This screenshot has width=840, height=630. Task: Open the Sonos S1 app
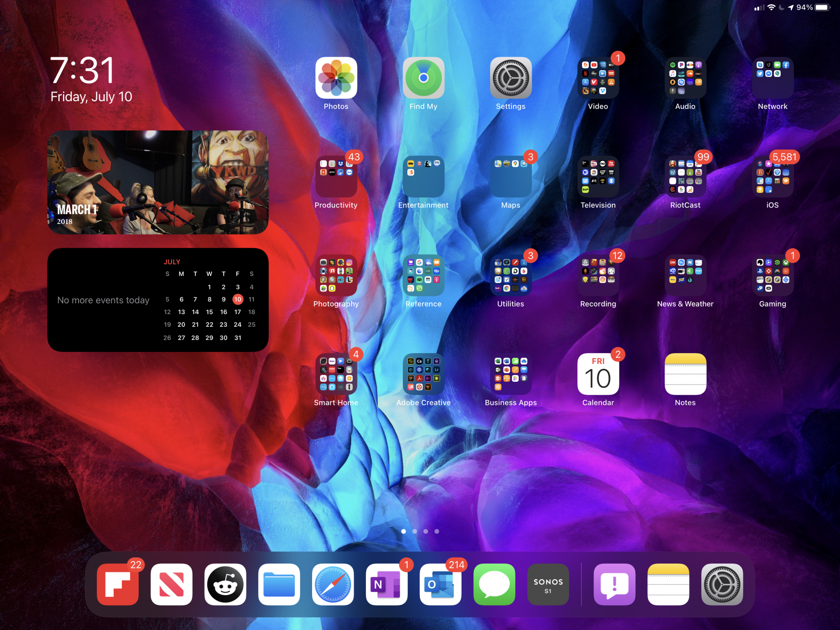548,584
